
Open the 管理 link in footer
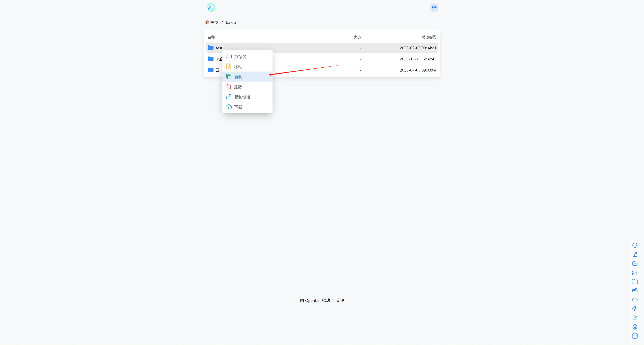[x=340, y=301]
